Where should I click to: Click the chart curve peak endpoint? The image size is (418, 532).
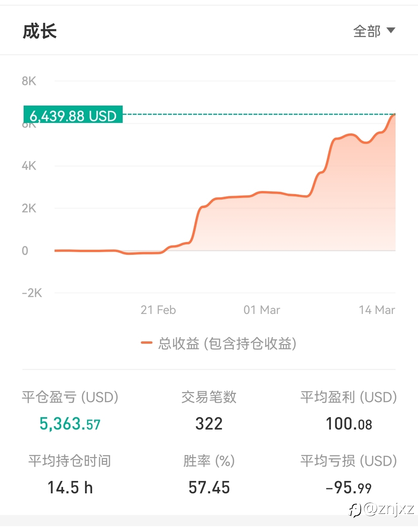point(394,114)
